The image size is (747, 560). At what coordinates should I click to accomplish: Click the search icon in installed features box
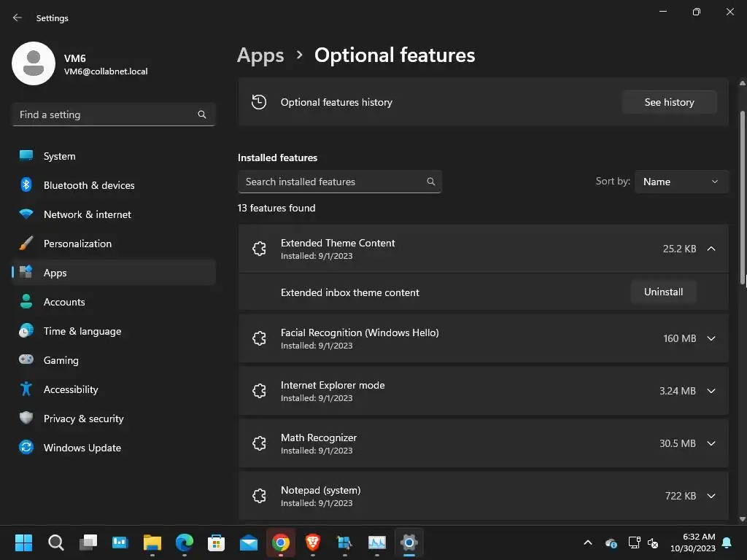pos(430,182)
